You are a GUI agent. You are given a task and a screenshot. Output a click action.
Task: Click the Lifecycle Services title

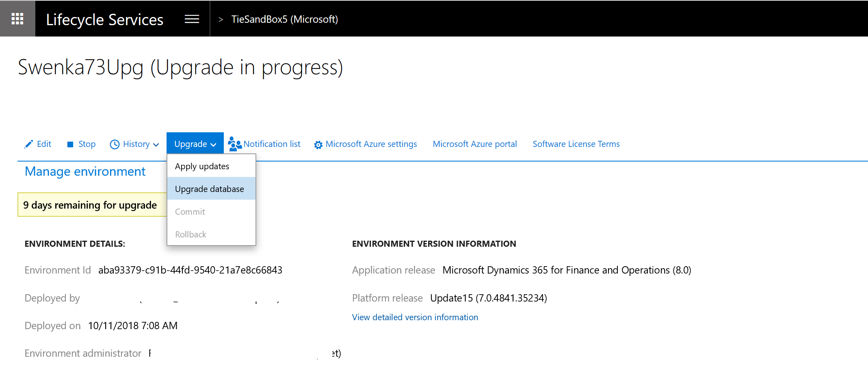tap(105, 19)
